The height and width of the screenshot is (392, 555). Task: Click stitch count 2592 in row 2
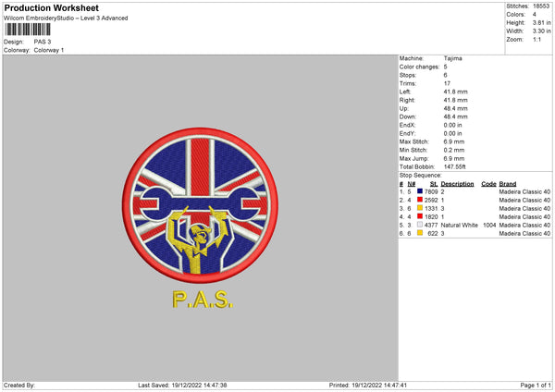(431, 201)
